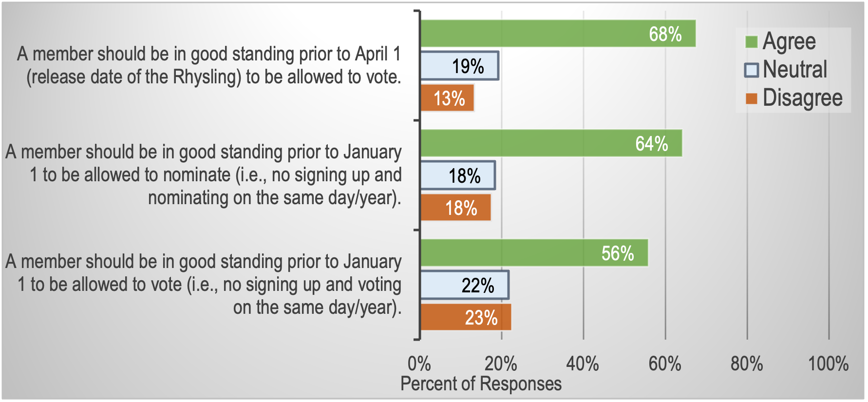Select the Percent of Responses axis title

pos(481,384)
